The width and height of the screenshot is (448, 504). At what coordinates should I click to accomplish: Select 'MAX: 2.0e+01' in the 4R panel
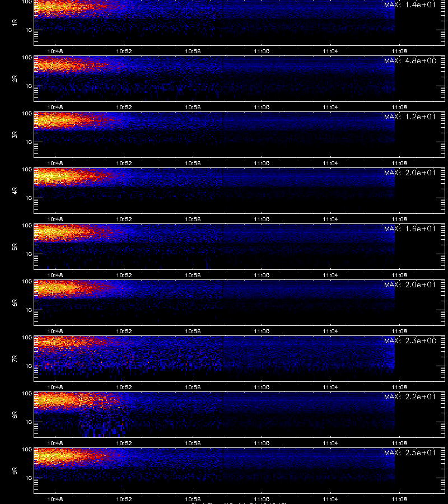click(x=410, y=172)
